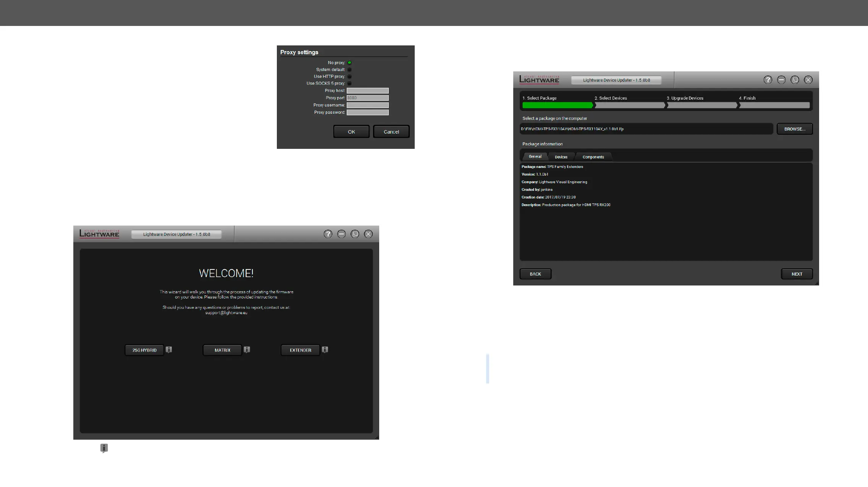The width and height of the screenshot is (868, 487).
Task: Click the Version 1.1.0b1 text
Action: point(535,174)
